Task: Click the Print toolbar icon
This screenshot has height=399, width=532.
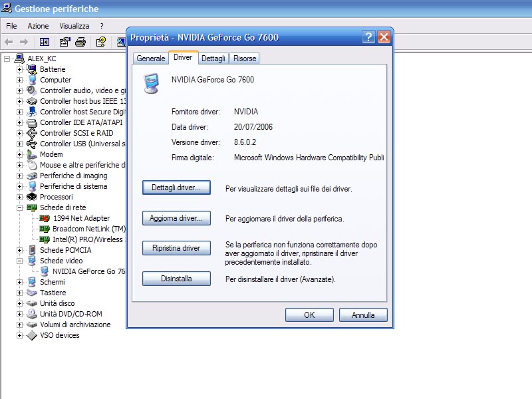Action: (x=80, y=42)
